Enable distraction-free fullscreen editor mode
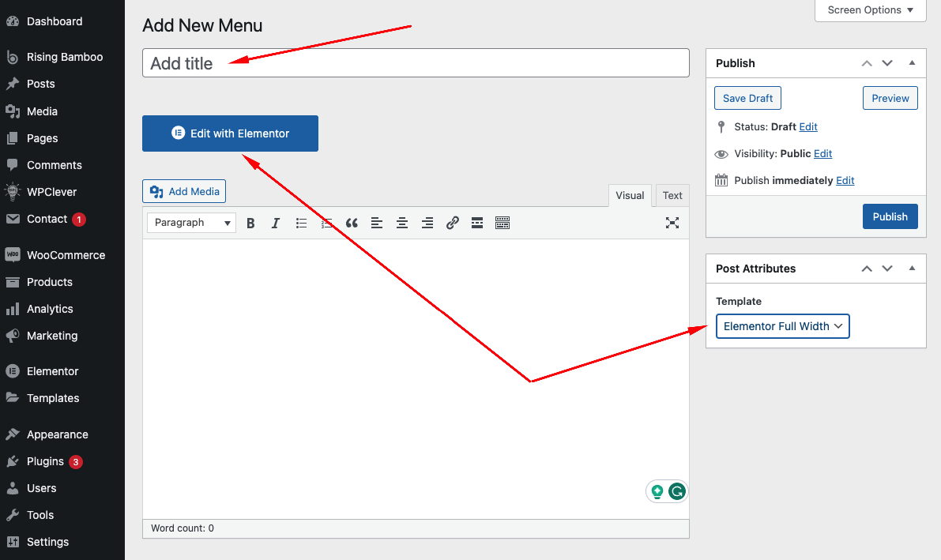The width and height of the screenshot is (941, 560). [672, 223]
